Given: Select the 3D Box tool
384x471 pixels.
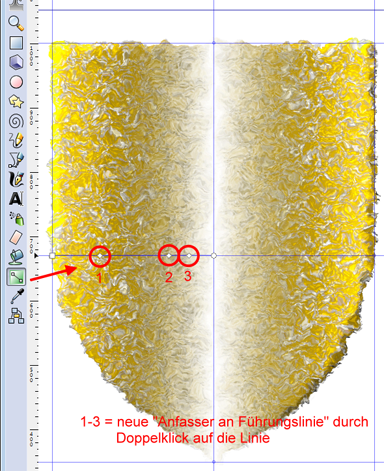Looking at the screenshot, I should [x=16, y=62].
